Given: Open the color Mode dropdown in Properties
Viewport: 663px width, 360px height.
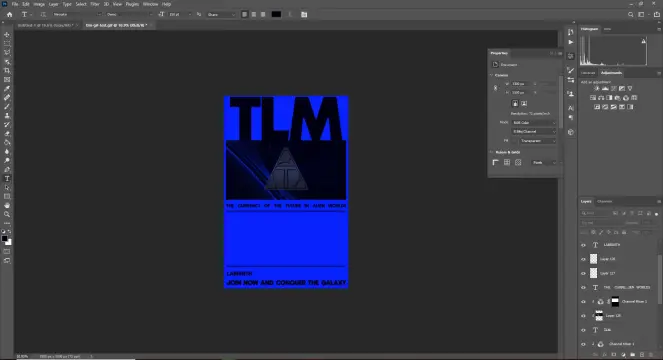Looking at the screenshot, I should point(534,123).
